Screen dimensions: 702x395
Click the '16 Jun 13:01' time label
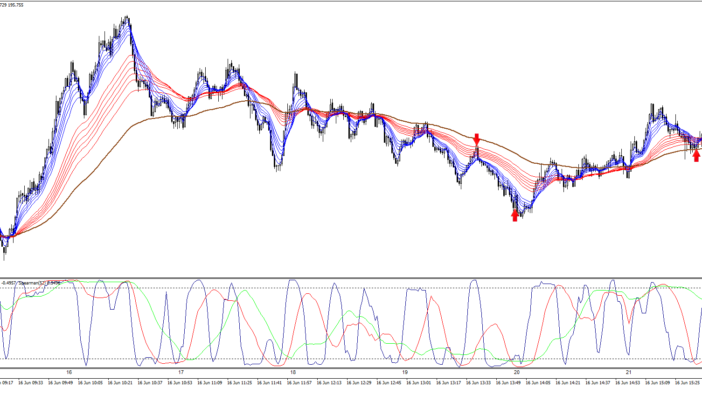tap(419, 383)
